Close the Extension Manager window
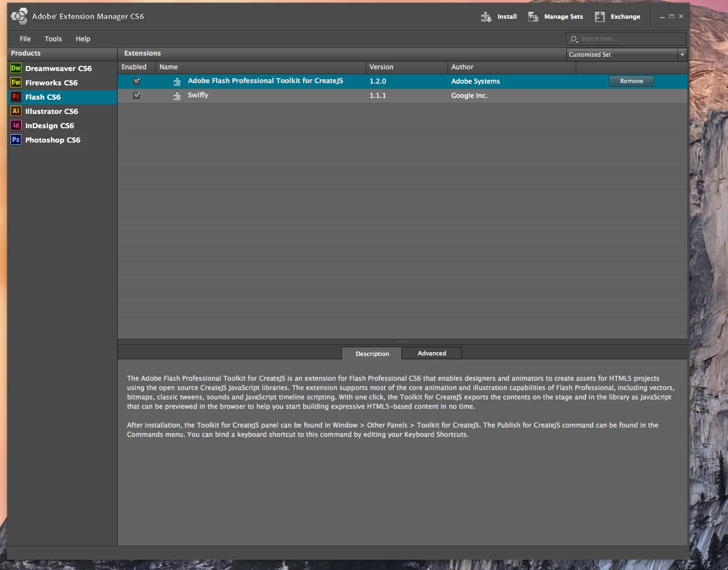 [x=681, y=17]
